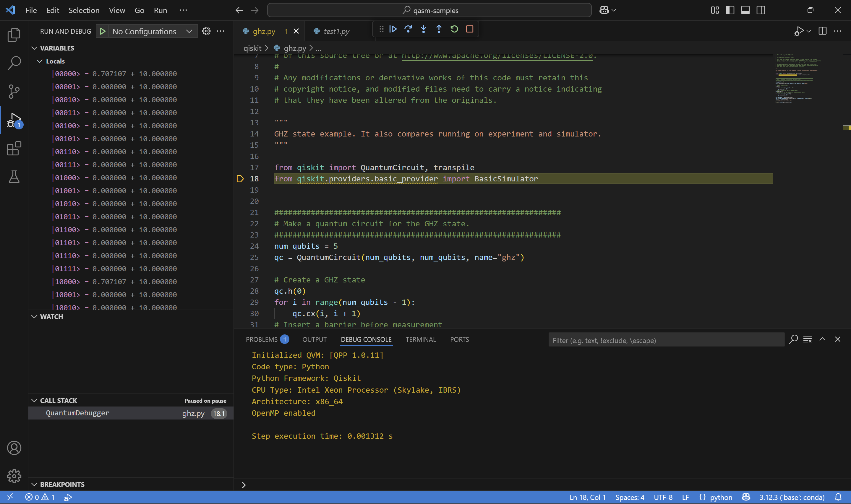This screenshot has height=504, width=851.
Task: Open launch.json via gear icon
Action: [206, 31]
